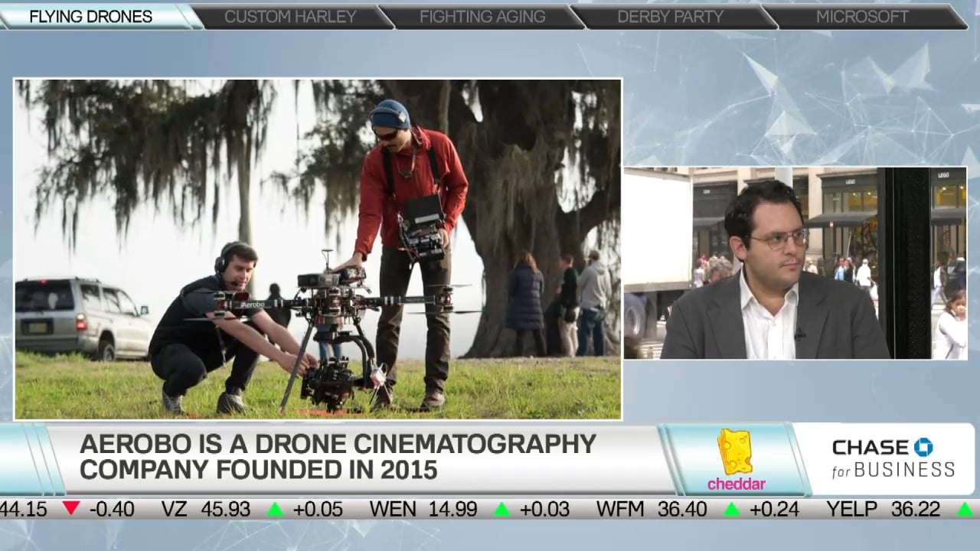980x551 pixels.
Task: Click the +0.24 change value
Action: [x=774, y=509]
